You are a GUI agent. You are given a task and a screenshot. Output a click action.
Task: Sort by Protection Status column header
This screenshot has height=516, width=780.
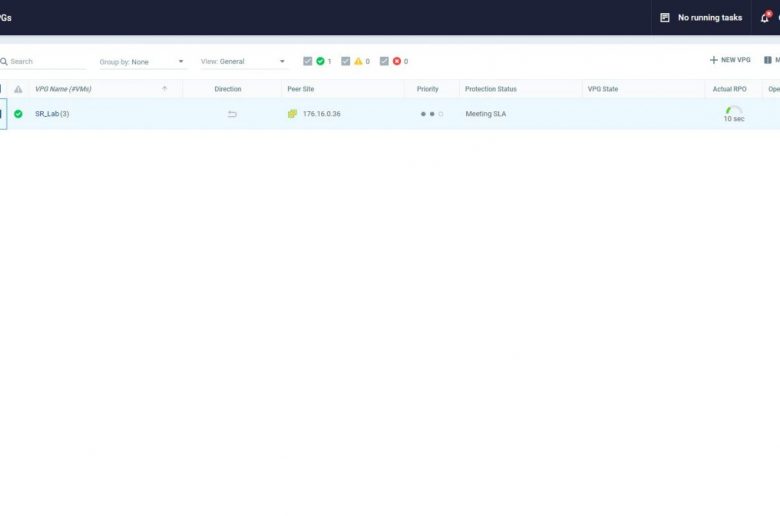491,89
